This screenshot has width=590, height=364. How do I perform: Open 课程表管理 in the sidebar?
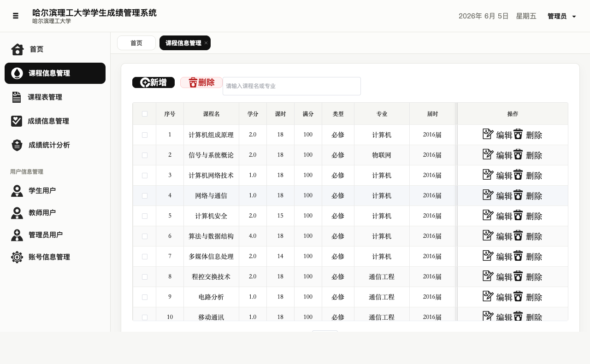click(x=55, y=97)
